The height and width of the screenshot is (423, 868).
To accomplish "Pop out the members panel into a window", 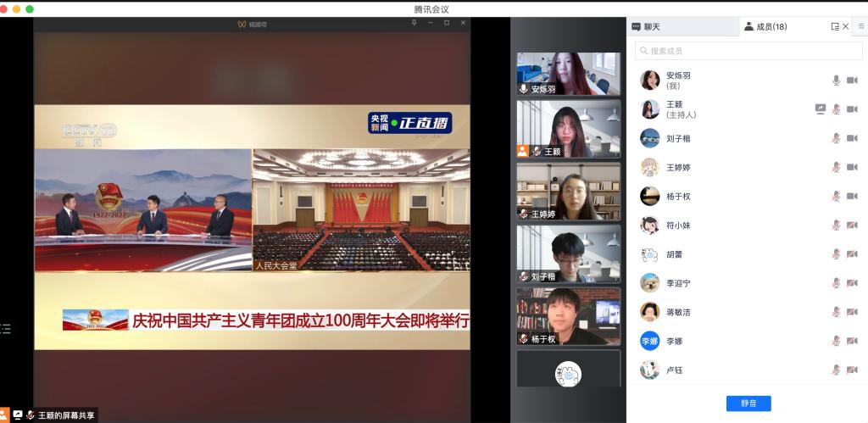I will (x=835, y=26).
